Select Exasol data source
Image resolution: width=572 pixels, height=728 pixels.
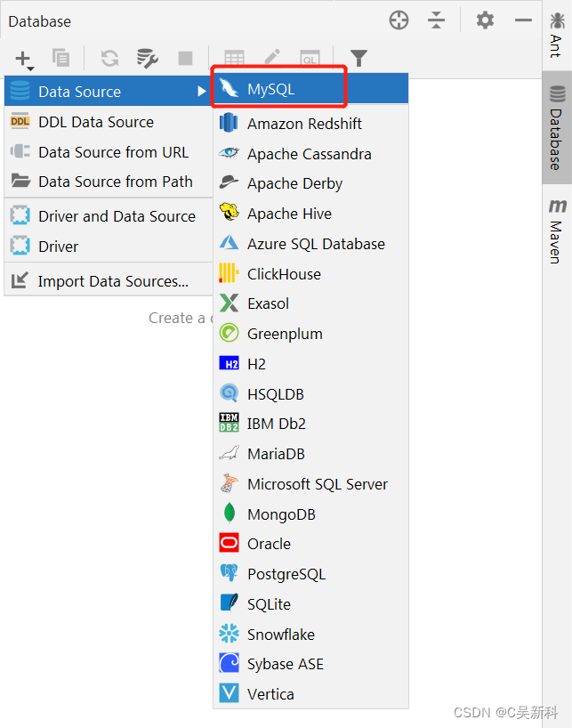[310, 303]
